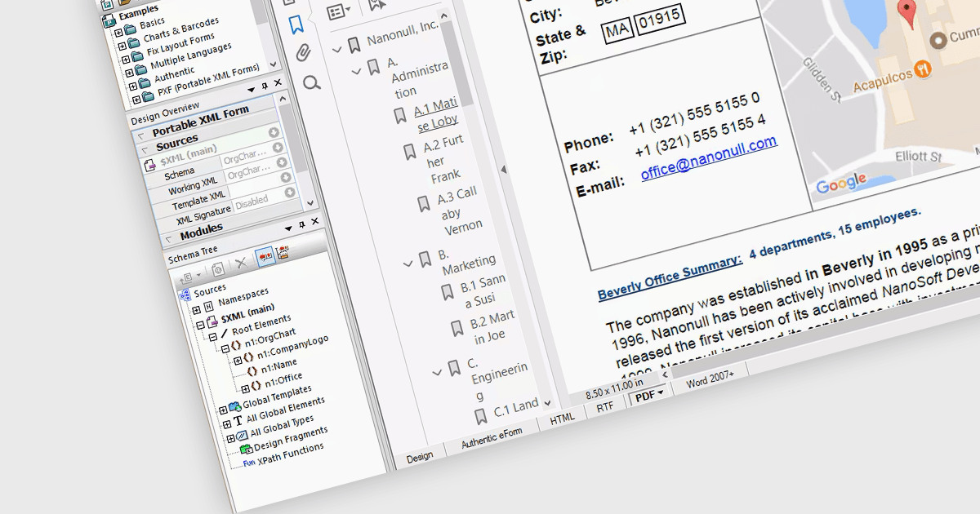Toggle the rightmost Schema Tree toolbar icon
Screen dimensions: 980x514
click(x=283, y=254)
